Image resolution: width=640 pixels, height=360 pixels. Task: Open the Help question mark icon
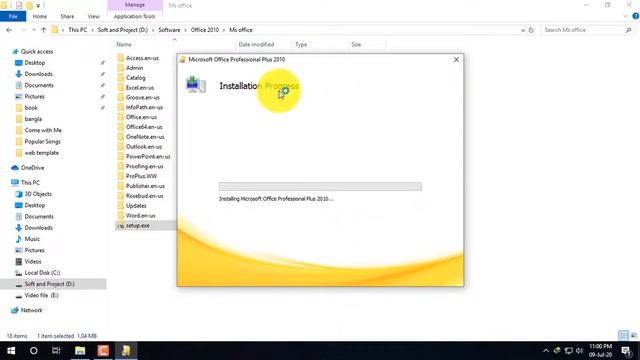636,16
